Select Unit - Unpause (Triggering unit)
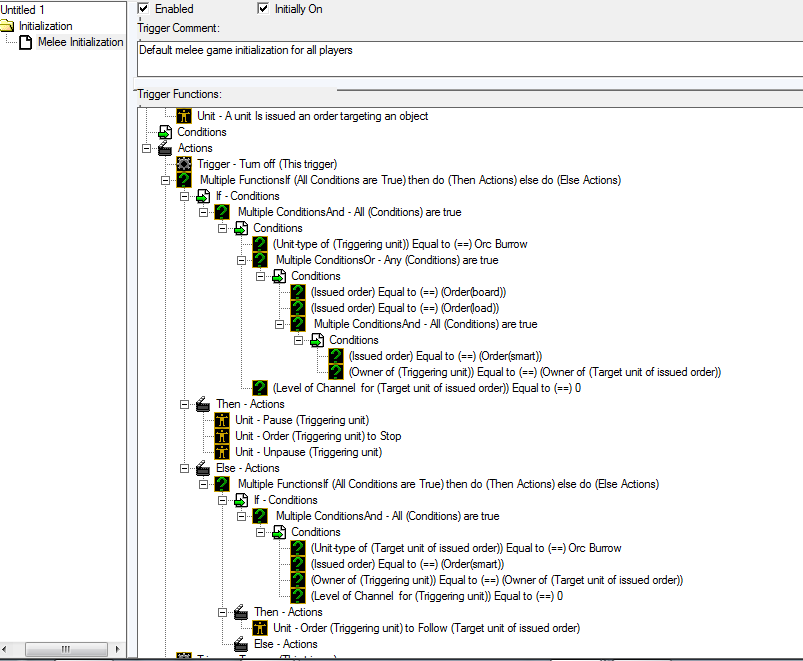 pos(309,452)
